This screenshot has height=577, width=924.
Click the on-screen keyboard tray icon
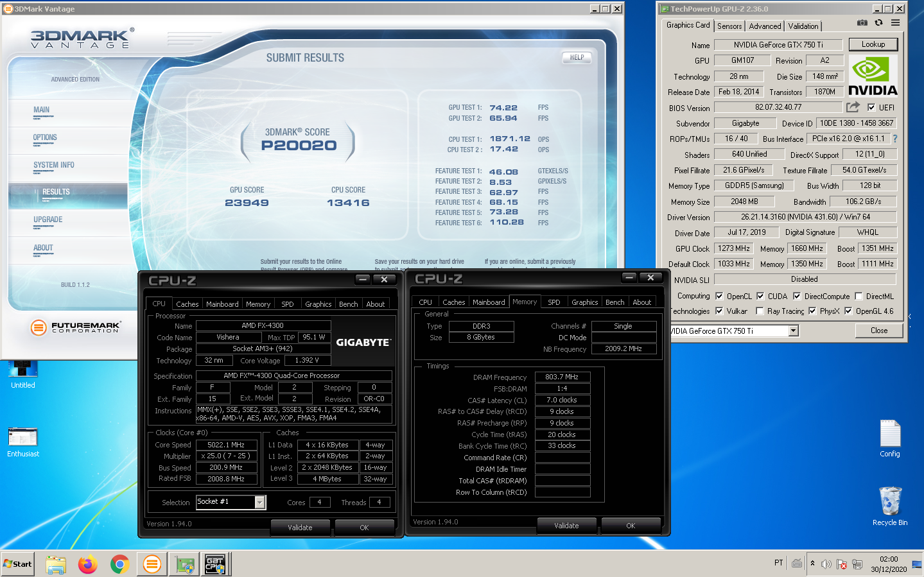tap(797, 564)
